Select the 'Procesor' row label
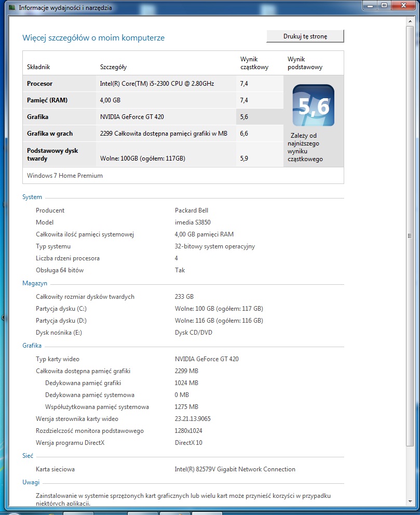 click(39, 84)
